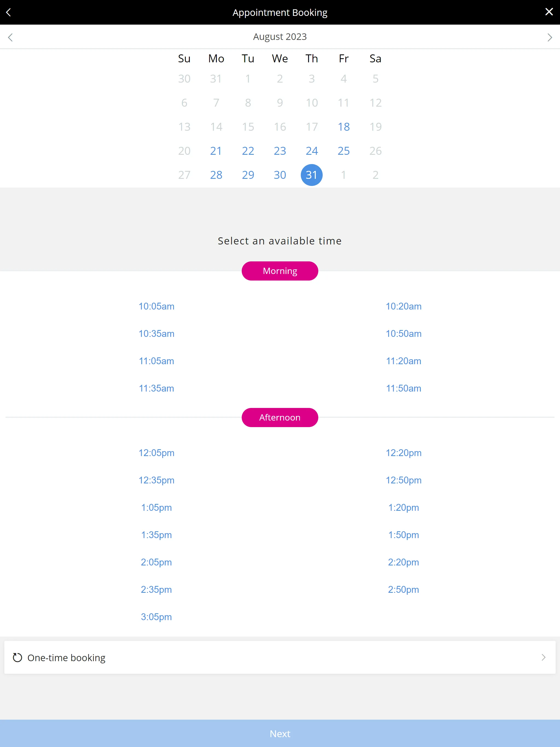Viewport: 560px width, 747px height.
Task: Select available time 11:50am morning slot
Action: tap(404, 388)
